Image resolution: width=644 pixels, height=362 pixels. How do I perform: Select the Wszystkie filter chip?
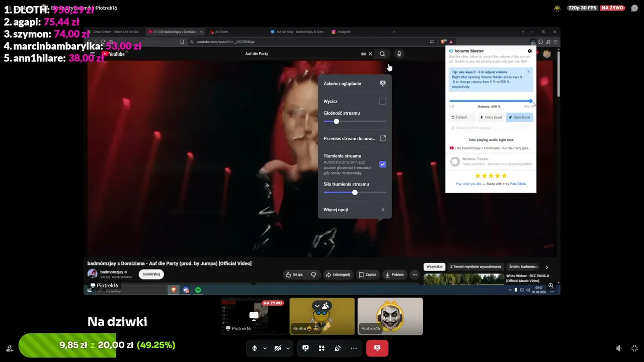(434, 267)
